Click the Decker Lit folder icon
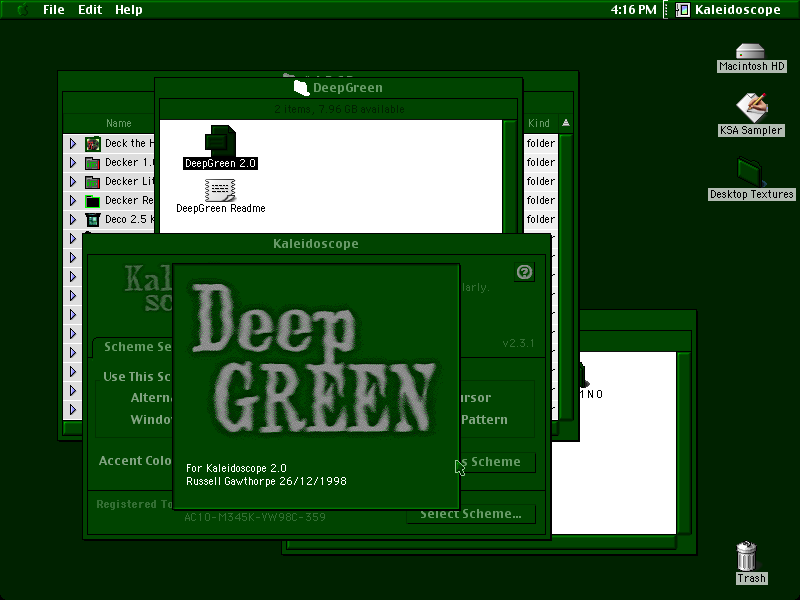800x600 pixels. pyautogui.click(x=92, y=182)
